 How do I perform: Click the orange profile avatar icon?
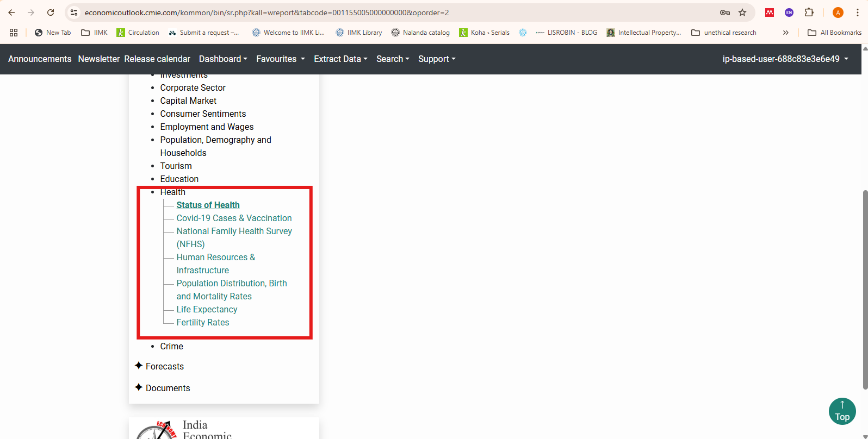(838, 12)
